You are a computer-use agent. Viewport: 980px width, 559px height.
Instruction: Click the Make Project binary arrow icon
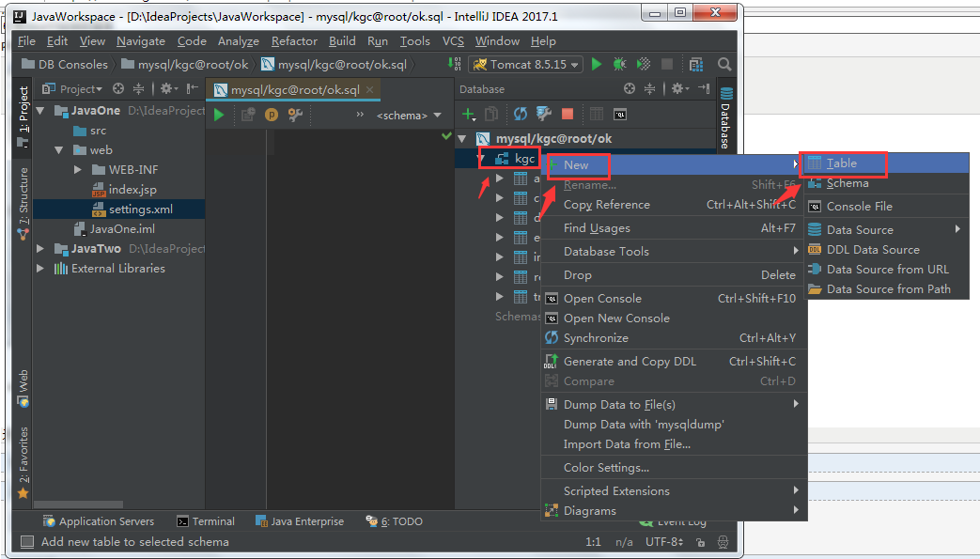click(x=455, y=65)
